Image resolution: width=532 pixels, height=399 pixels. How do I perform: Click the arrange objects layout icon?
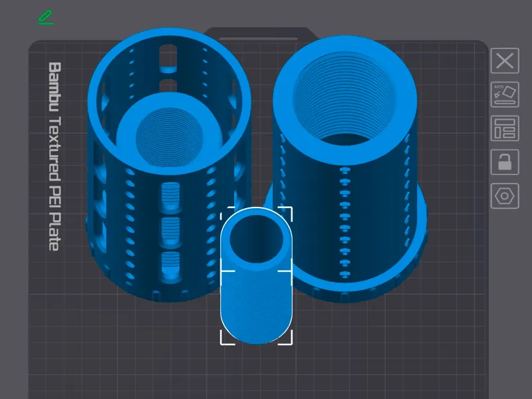pyautogui.click(x=505, y=128)
